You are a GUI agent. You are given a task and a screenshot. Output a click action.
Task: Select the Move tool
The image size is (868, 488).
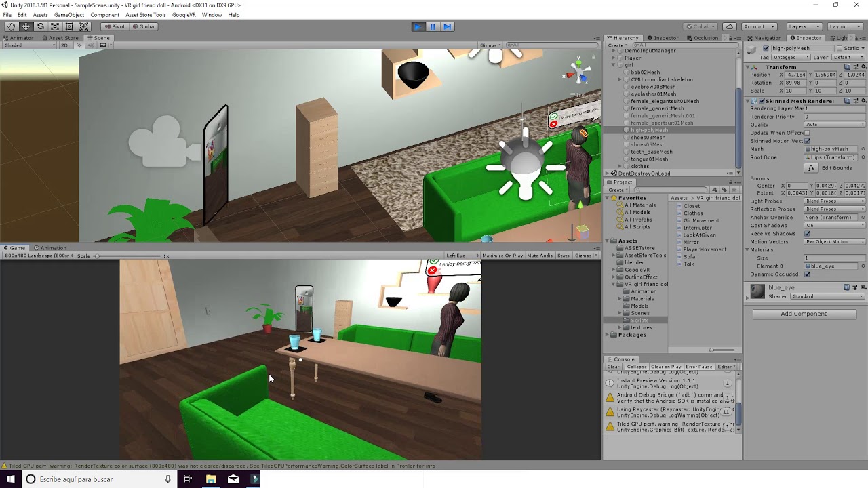pyautogui.click(x=26, y=26)
